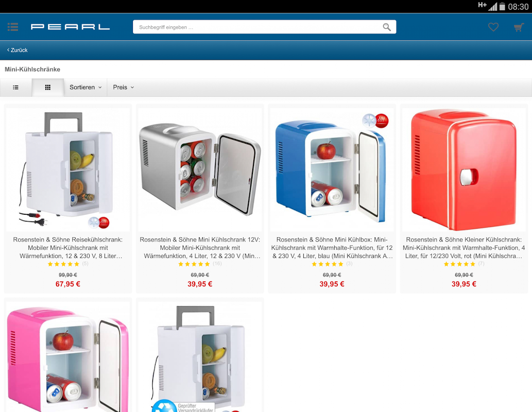Tap the PEARL logo
The width and height of the screenshot is (532, 412).
point(70,27)
